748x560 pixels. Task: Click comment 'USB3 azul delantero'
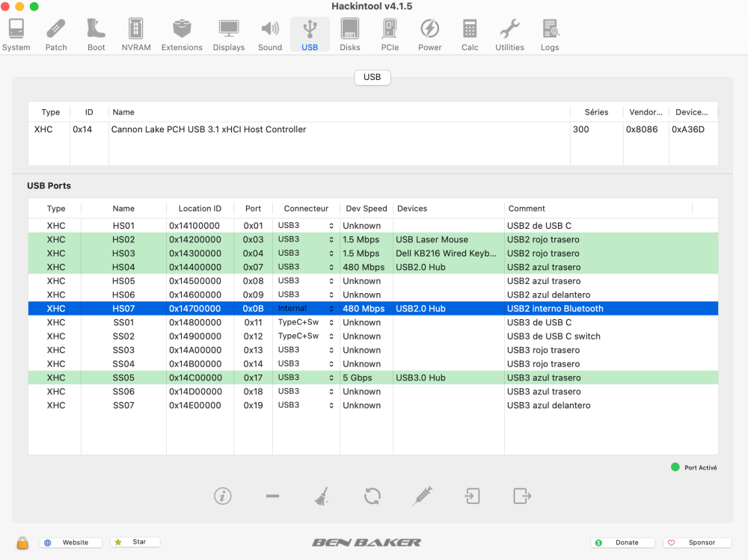(548, 405)
